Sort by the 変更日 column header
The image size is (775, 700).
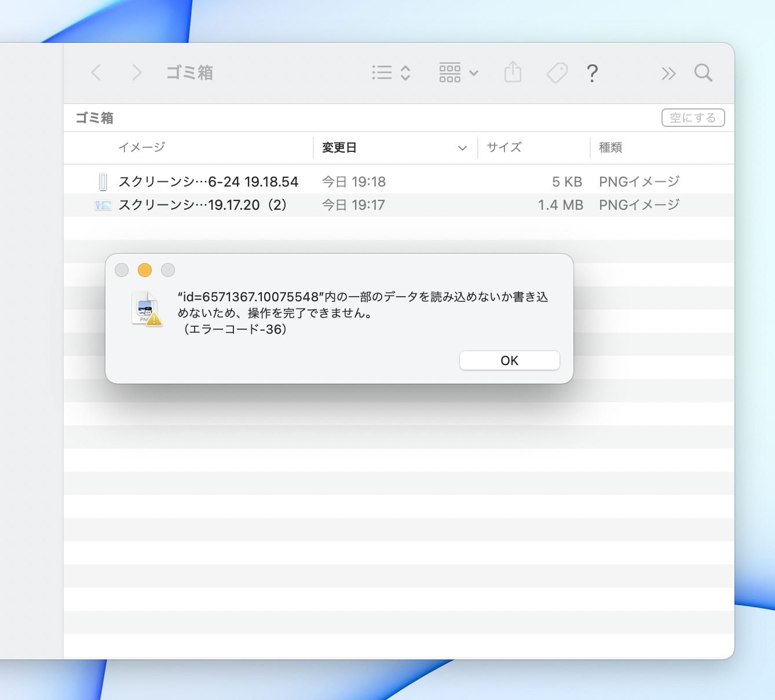coord(339,148)
